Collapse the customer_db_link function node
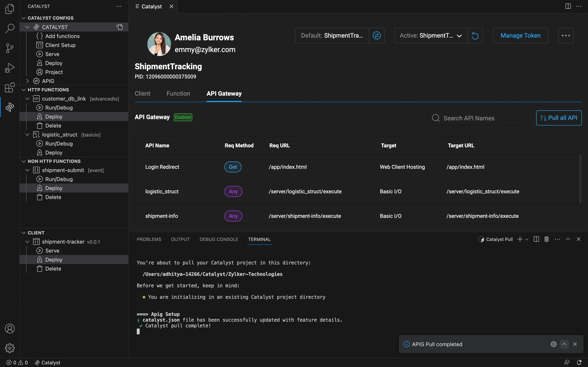This screenshot has height=367, width=588. pos(27,98)
